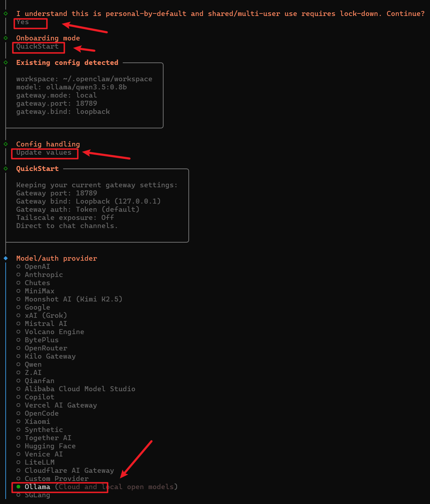Image resolution: width=430 pixels, height=504 pixels.
Task: Click 'Gateway auth: Token (default)' line
Action: pyautogui.click(x=78, y=209)
